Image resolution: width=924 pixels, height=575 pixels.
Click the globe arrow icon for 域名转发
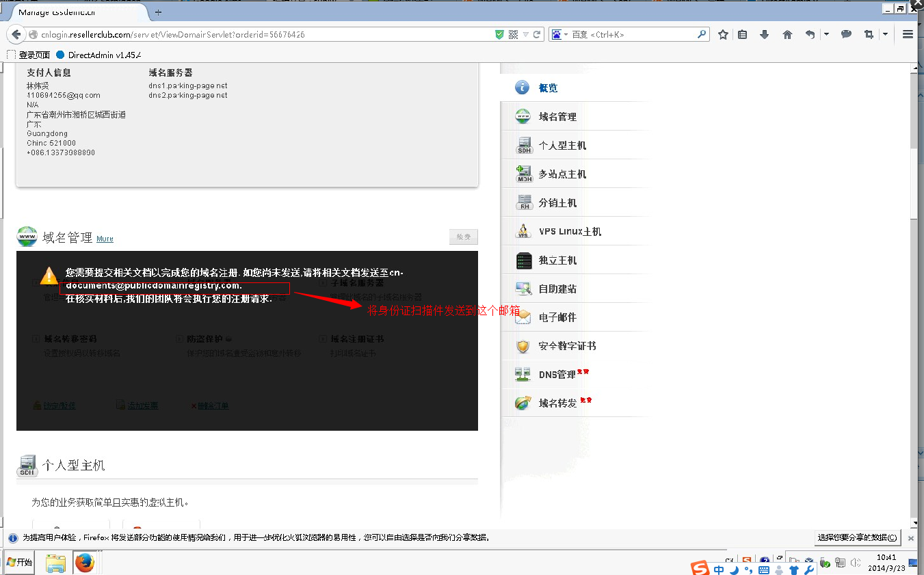click(x=523, y=403)
